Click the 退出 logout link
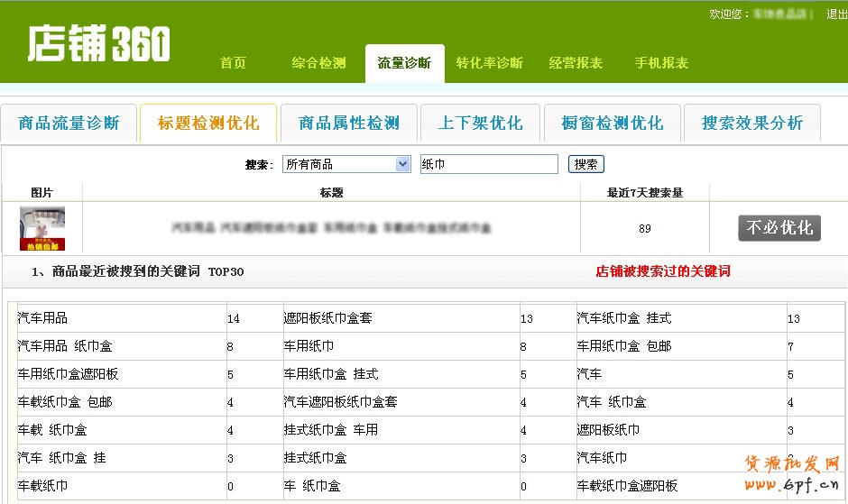Screen dimensions: 848x504 tap(836, 14)
